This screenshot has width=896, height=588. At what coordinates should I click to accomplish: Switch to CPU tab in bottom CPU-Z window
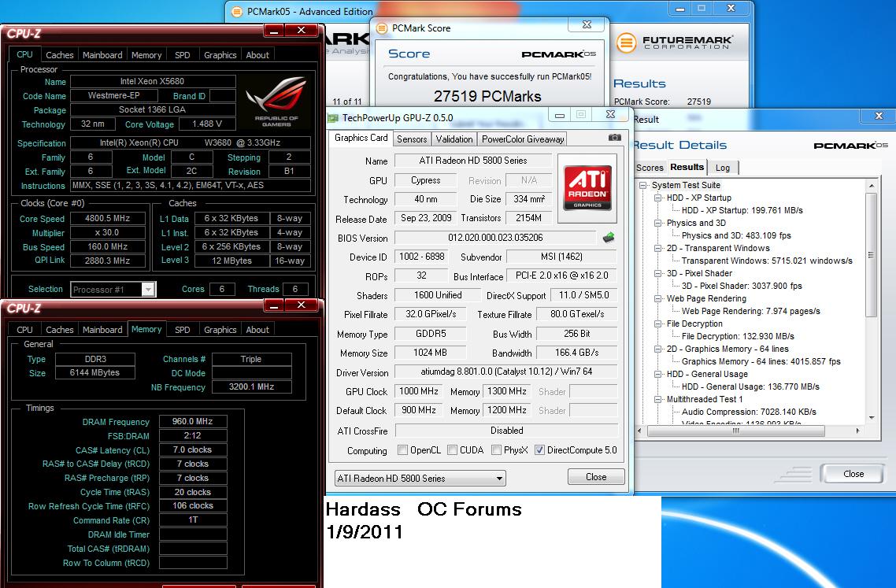(x=24, y=330)
